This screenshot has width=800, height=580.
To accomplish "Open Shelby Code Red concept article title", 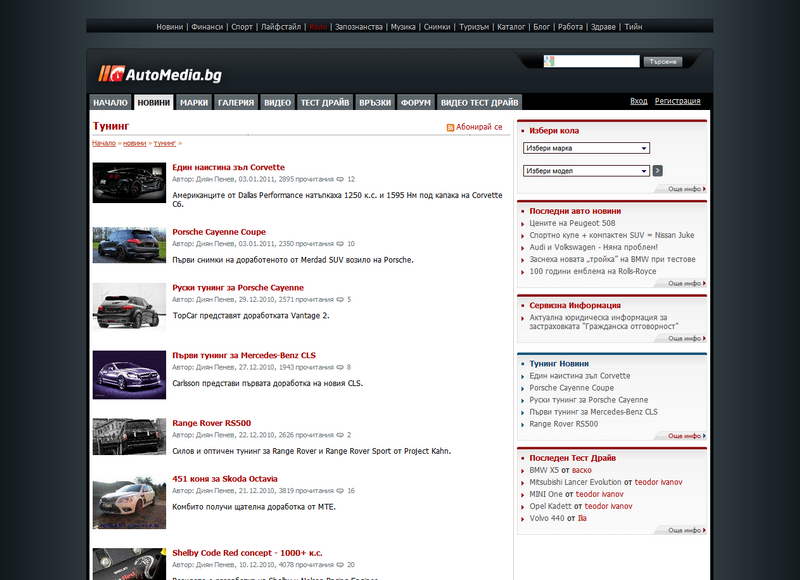I will pyautogui.click(x=247, y=553).
